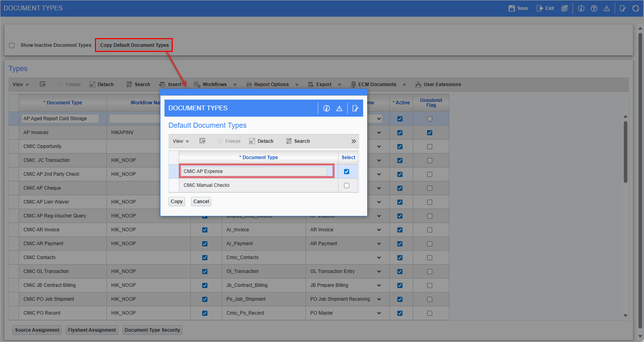The width and height of the screenshot is (644, 342).
Task: Open the help question mark icon
Action: pyautogui.click(x=594, y=8)
